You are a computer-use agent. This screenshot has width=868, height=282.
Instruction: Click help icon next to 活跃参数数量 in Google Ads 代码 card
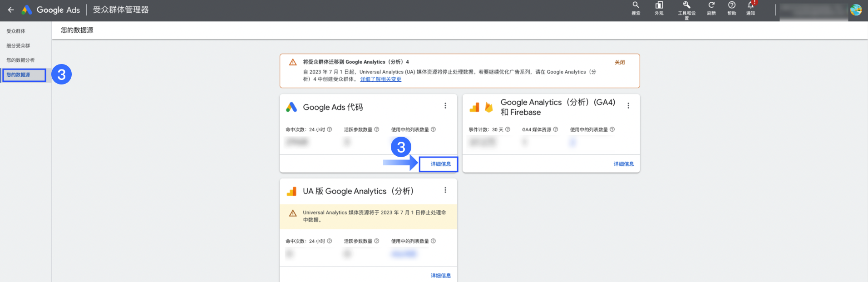(x=377, y=129)
